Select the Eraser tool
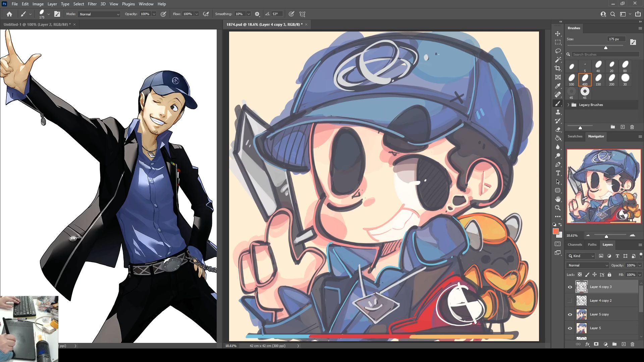Image resolution: width=644 pixels, height=362 pixels. [x=558, y=130]
